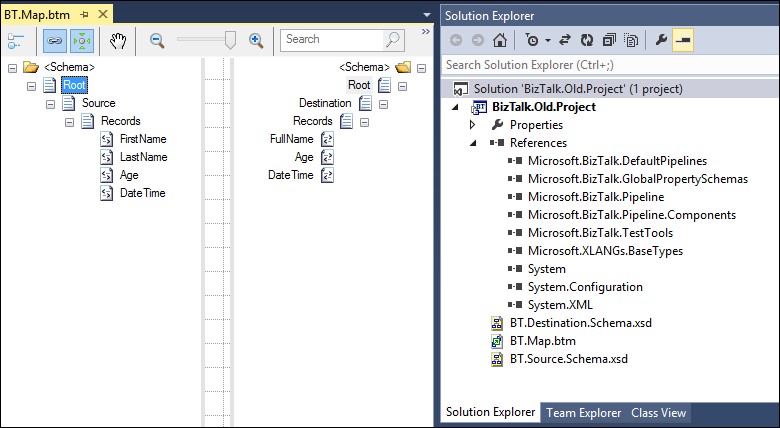This screenshot has width=780, height=428.
Task: Click Solution Explorer Home icon
Action: point(499,40)
